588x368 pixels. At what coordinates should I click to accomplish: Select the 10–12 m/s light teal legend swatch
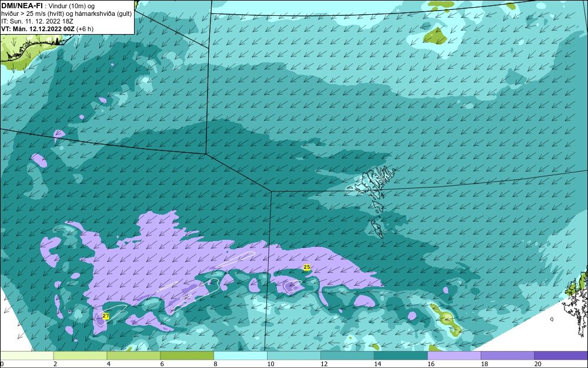coord(294,356)
